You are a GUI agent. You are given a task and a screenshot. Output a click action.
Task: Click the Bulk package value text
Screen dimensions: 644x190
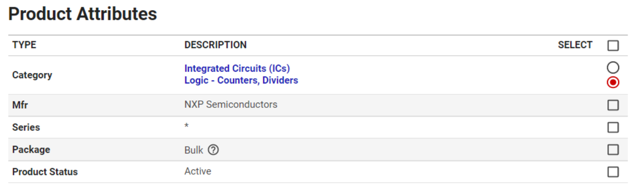[x=193, y=150]
